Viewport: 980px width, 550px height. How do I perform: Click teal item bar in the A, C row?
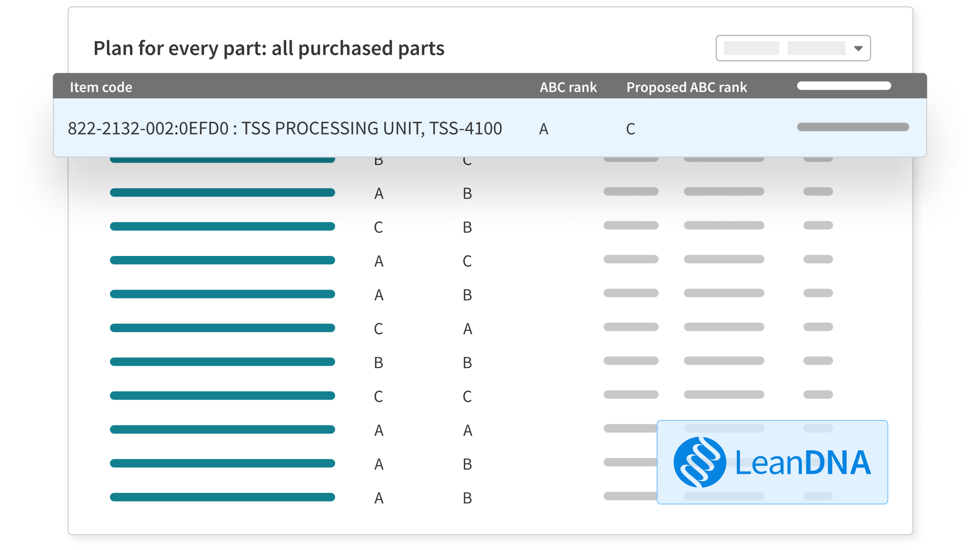click(222, 260)
